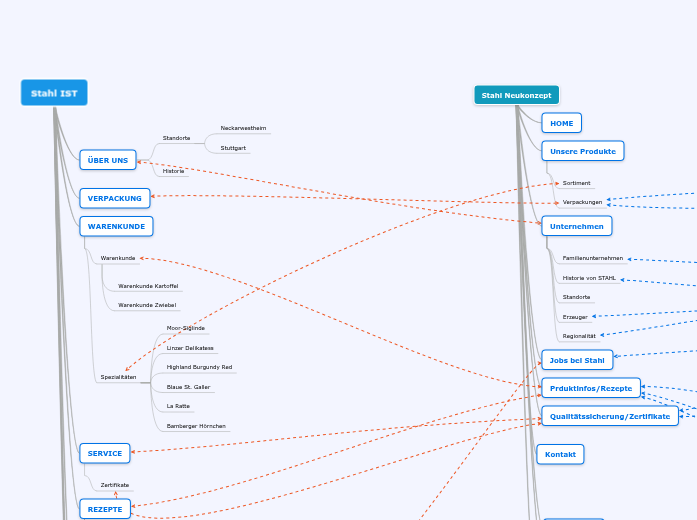Open the Jobs bei Stahl node
697x520 pixels.
click(577, 360)
